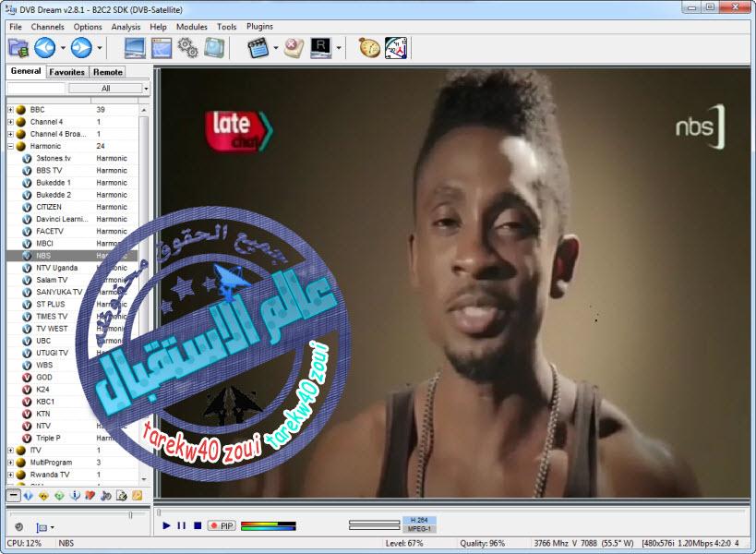Click the green diamond filter icon
The height and width of the screenshot is (554, 756).
pos(59,496)
